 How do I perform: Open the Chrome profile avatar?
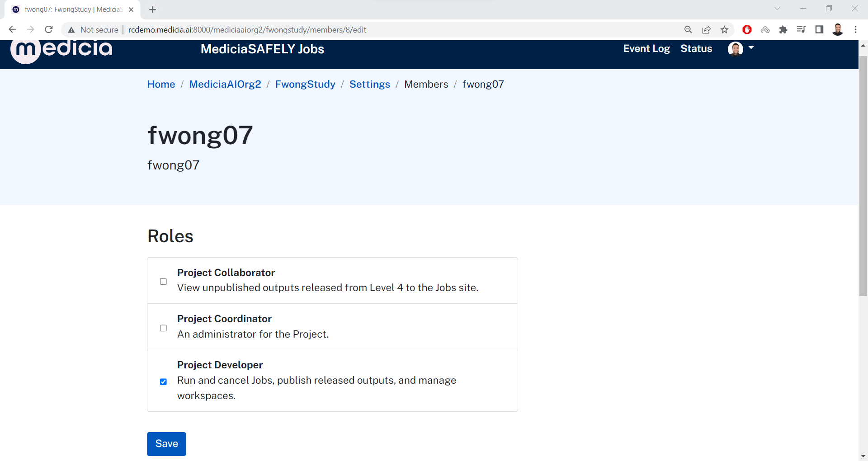pyautogui.click(x=838, y=30)
